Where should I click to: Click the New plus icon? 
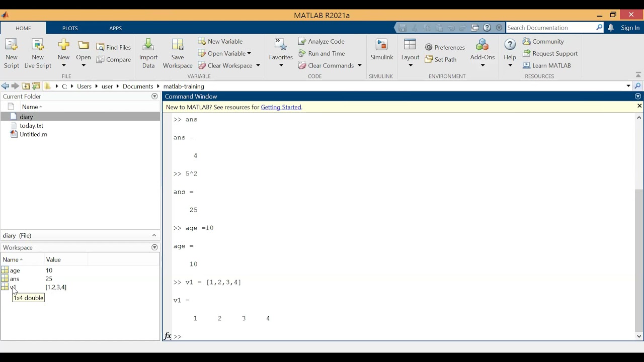[63, 45]
